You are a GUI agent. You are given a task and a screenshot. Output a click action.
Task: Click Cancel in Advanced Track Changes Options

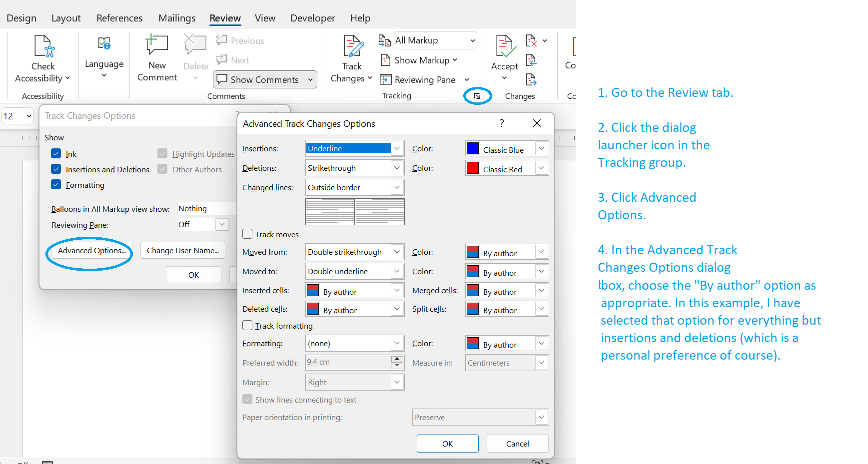pyautogui.click(x=517, y=444)
